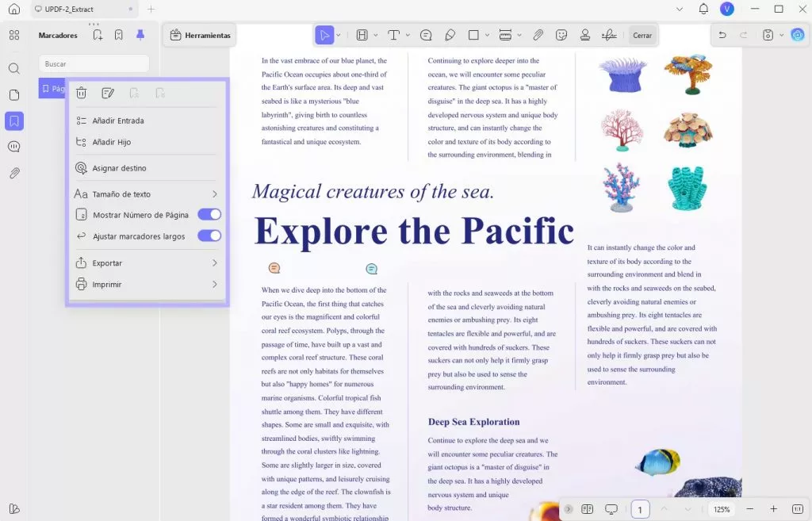Select the stamp tool in top toolbar
Image resolution: width=812 pixels, height=521 pixels.
click(x=585, y=35)
